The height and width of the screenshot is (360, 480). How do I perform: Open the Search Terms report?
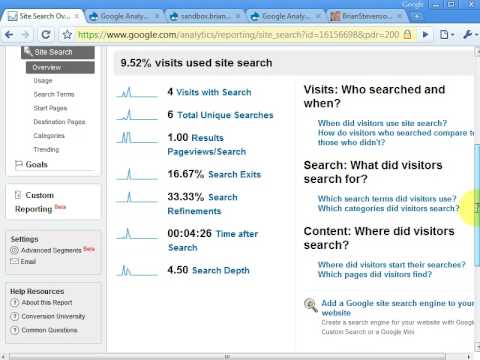54,94
